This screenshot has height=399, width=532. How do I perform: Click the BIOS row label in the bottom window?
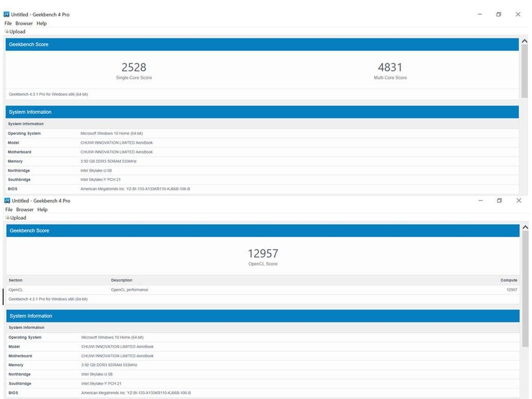(13, 393)
